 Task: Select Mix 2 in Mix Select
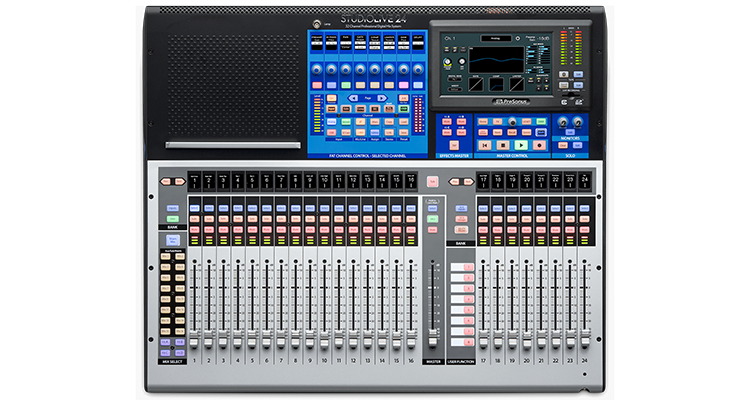tap(180, 256)
